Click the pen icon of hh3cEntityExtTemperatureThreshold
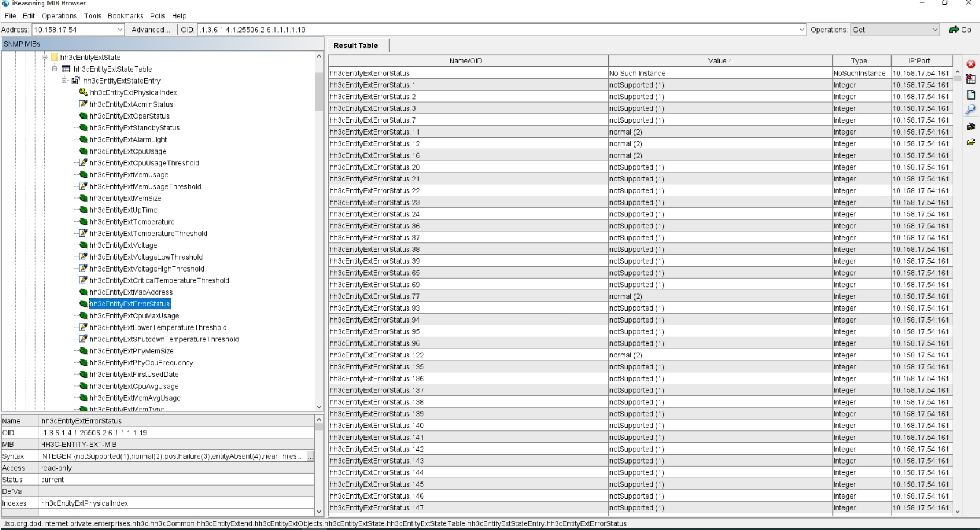Image resolution: width=980 pixels, height=530 pixels. (x=84, y=234)
